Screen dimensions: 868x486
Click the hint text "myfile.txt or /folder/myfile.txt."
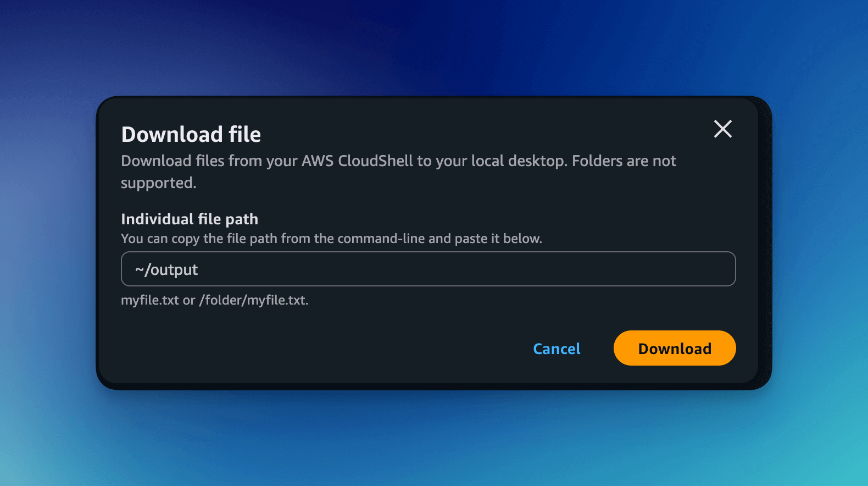click(215, 300)
